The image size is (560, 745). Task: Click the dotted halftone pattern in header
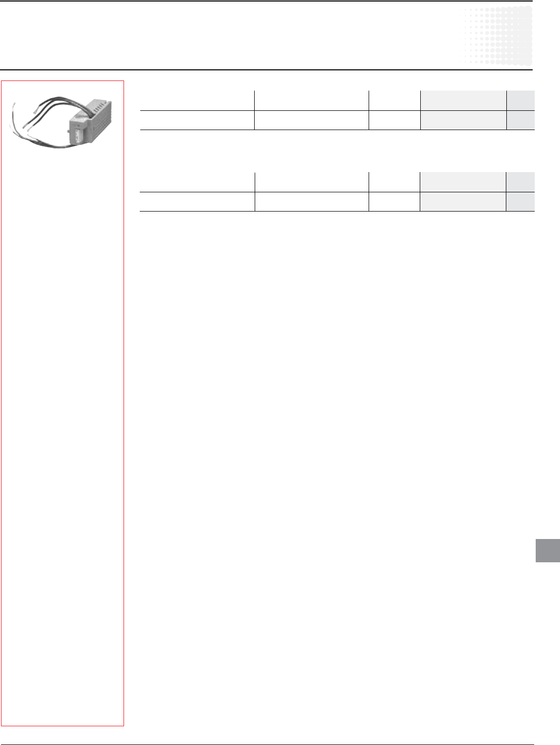tap(498, 36)
